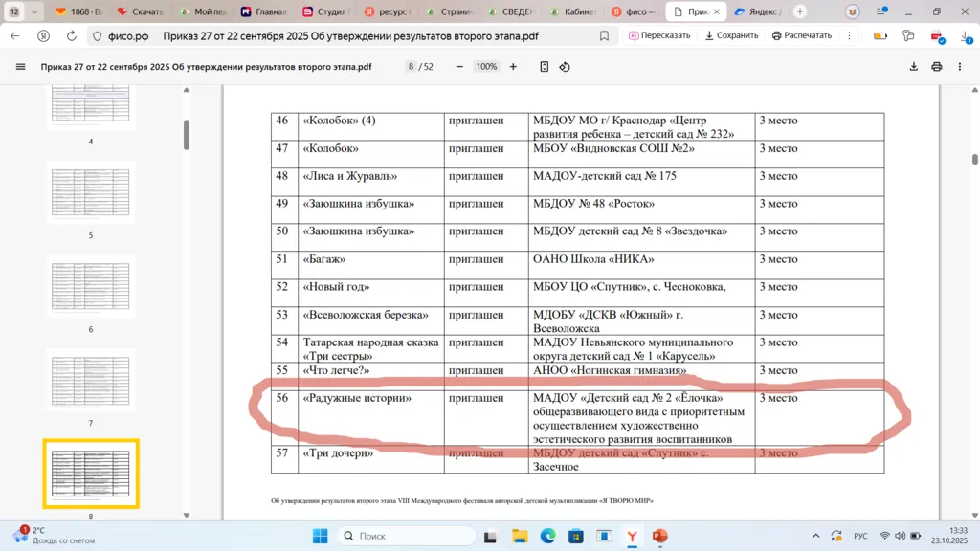This screenshot has height=551, width=980.
Task: Show hidden system tray icons
Action: [815, 536]
